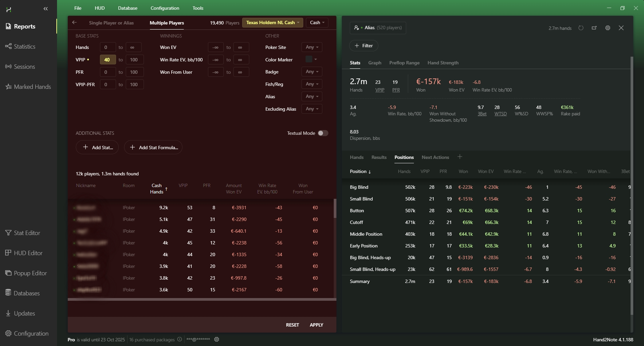Open alias report in new window icon
The height and width of the screenshot is (346, 644).
594,28
